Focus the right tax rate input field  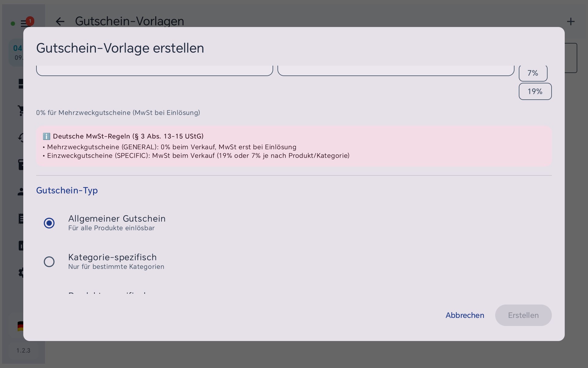pos(396,71)
